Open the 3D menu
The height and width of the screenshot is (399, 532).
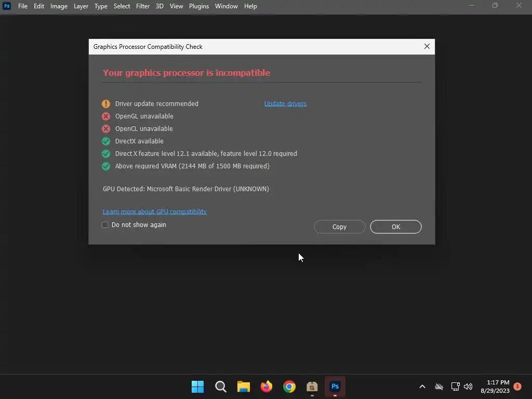tap(159, 6)
